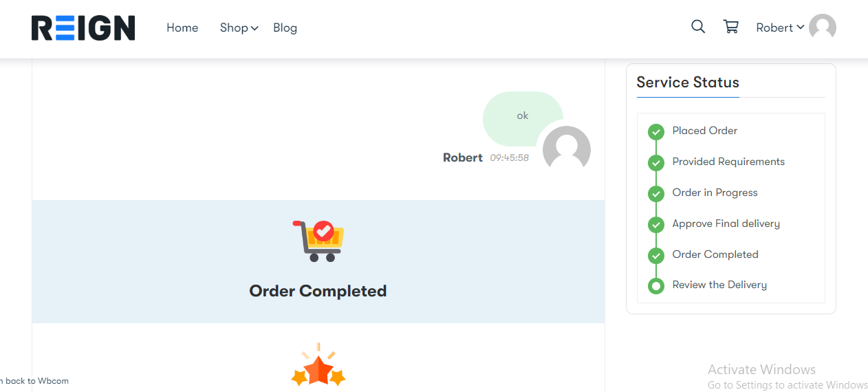This screenshot has width=868, height=392.
Task: Open the Blog menu item
Action: (285, 28)
